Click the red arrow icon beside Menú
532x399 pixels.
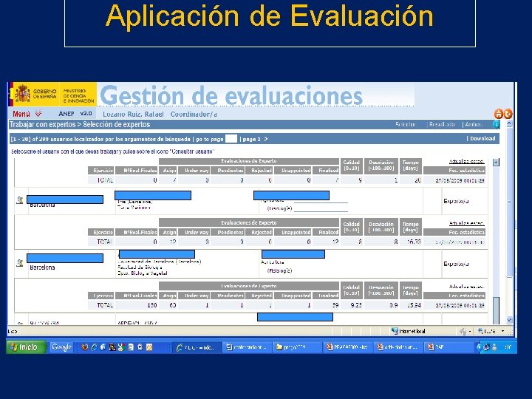(38, 114)
